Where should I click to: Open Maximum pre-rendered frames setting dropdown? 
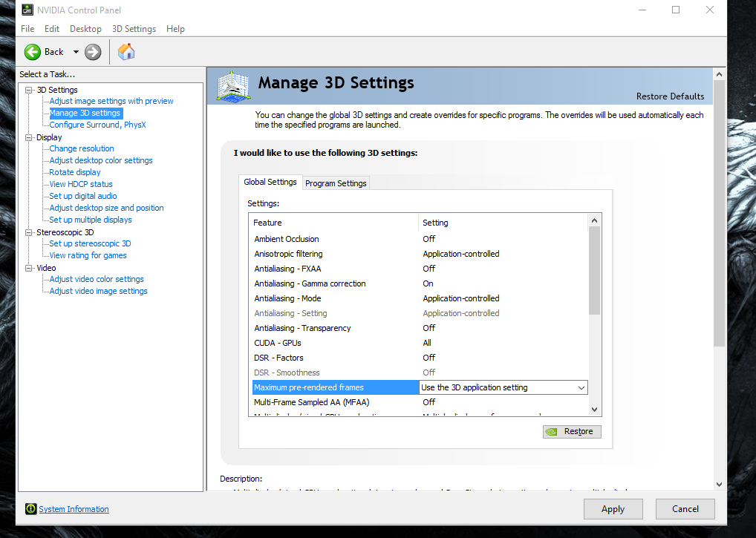(581, 387)
